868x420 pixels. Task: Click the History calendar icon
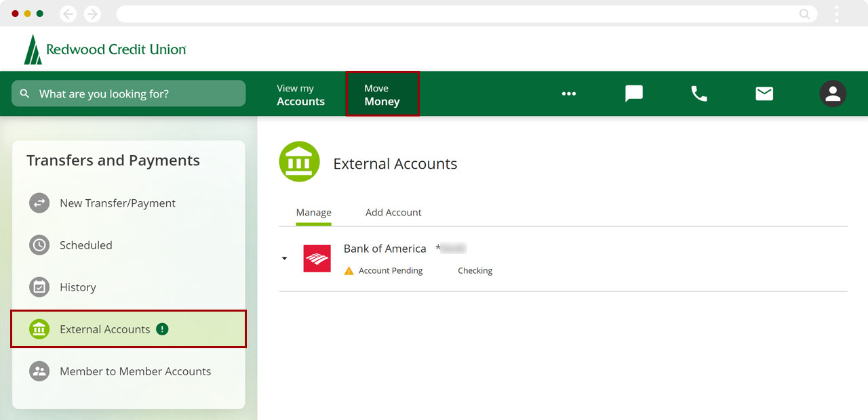39,287
